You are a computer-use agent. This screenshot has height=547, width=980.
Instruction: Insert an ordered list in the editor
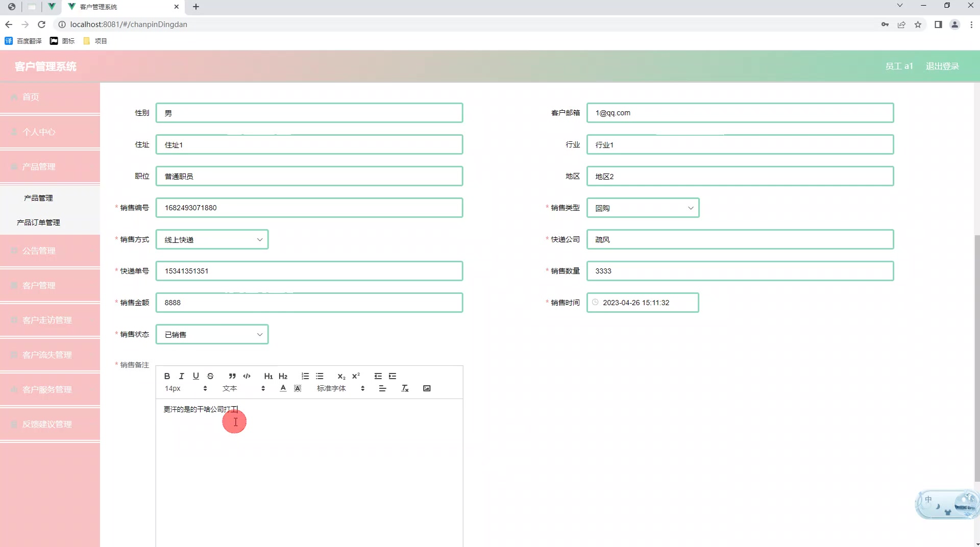(x=305, y=376)
